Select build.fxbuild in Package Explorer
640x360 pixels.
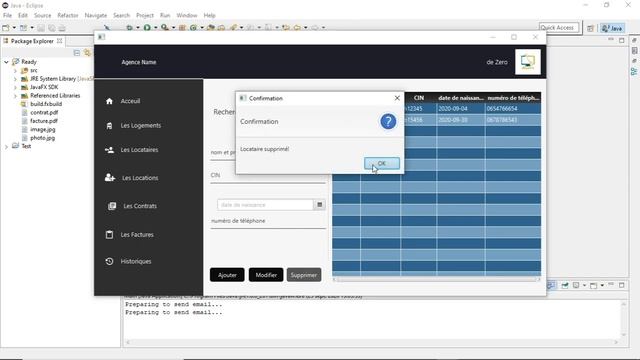coord(46,104)
